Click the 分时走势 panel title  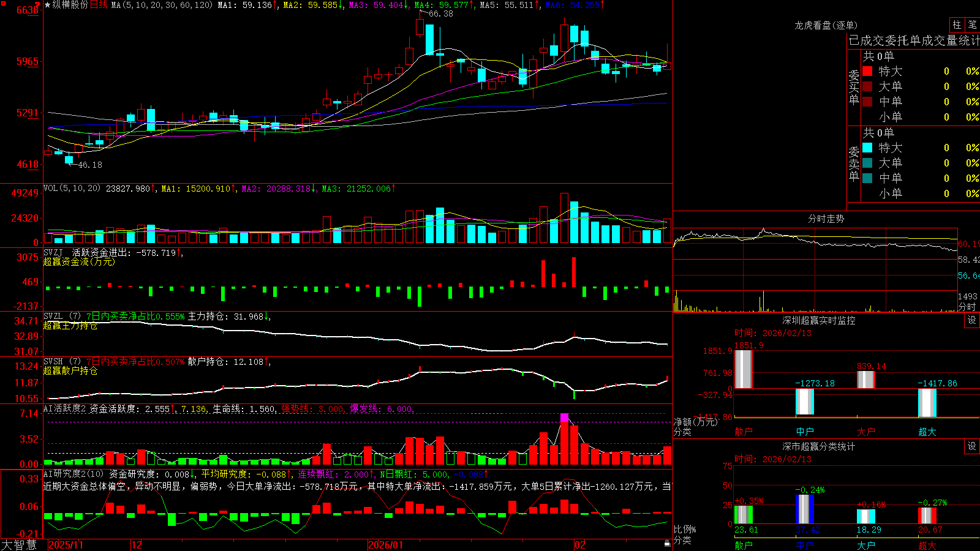(x=826, y=219)
